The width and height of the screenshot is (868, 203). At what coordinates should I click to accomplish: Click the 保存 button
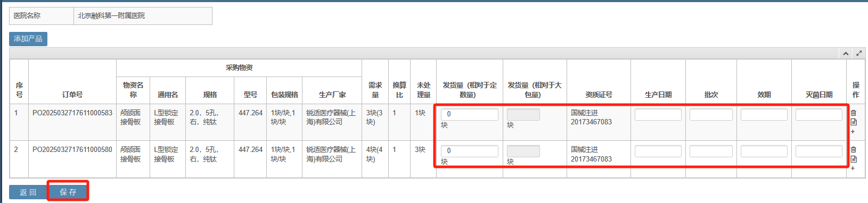point(68,192)
